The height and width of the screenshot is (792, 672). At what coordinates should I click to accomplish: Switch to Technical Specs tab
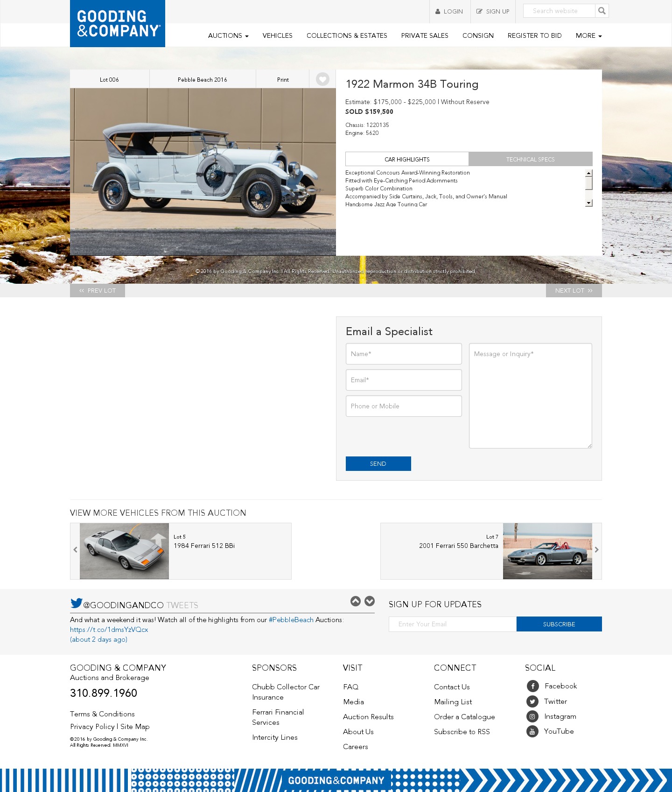coord(531,159)
